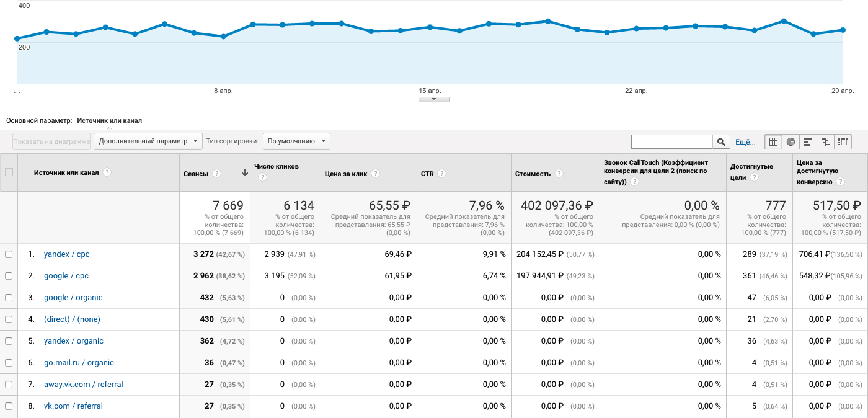This screenshot has height=418, width=868.
Task: Switch to the pivot table view icon
Action: [x=843, y=141]
